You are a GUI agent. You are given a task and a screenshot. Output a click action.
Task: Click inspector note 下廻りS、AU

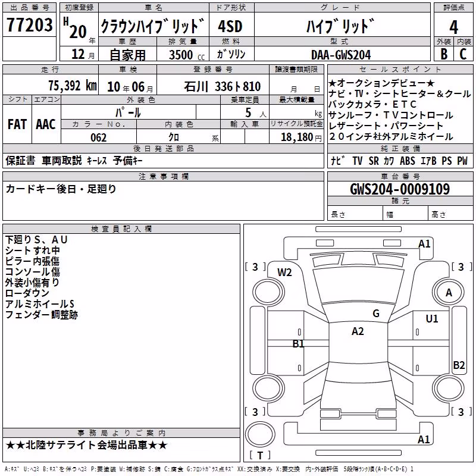pyautogui.click(x=36, y=240)
